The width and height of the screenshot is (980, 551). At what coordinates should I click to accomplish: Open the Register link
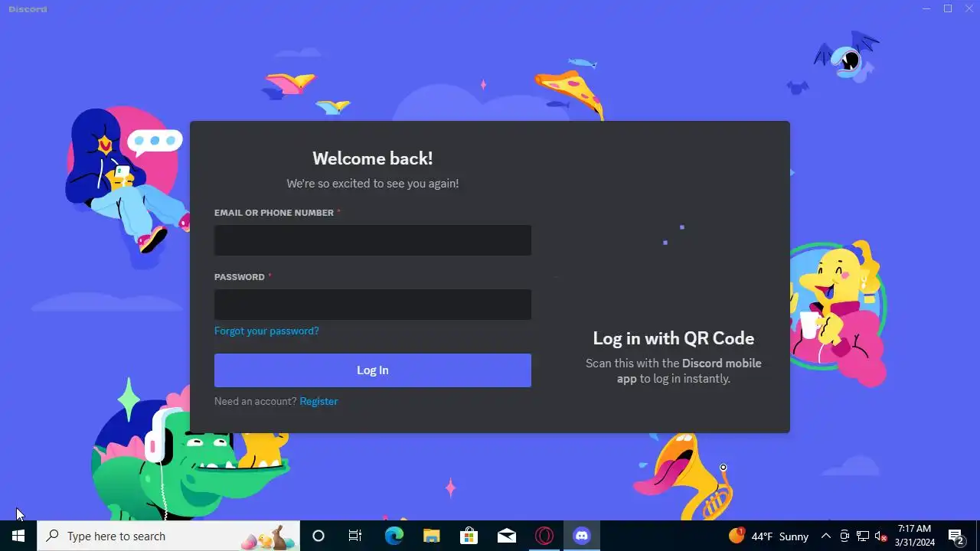click(x=318, y=401)
